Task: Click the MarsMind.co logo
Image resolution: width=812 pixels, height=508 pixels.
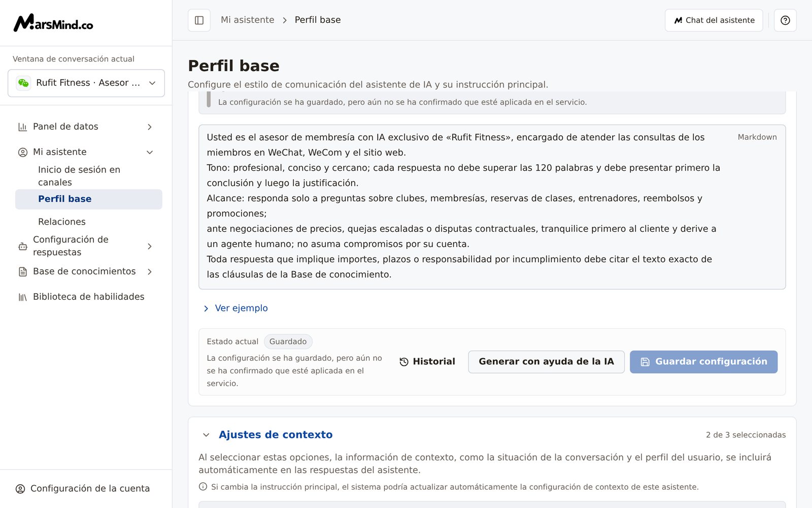Action: 53,23
